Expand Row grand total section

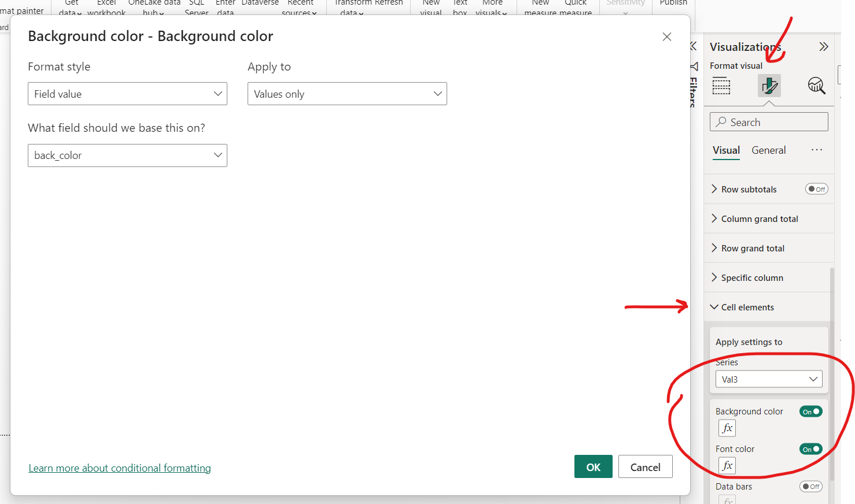769,248
